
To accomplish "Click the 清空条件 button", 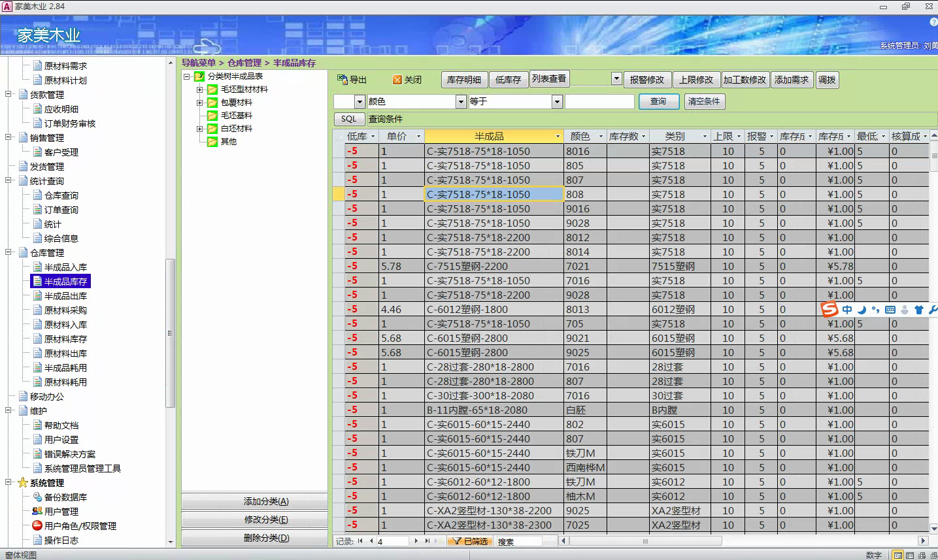I will (x=704, y=101).
